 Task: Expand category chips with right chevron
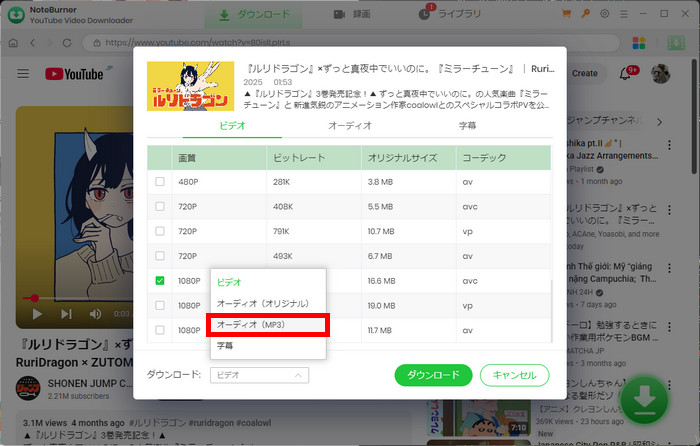(x=659, y=122)
